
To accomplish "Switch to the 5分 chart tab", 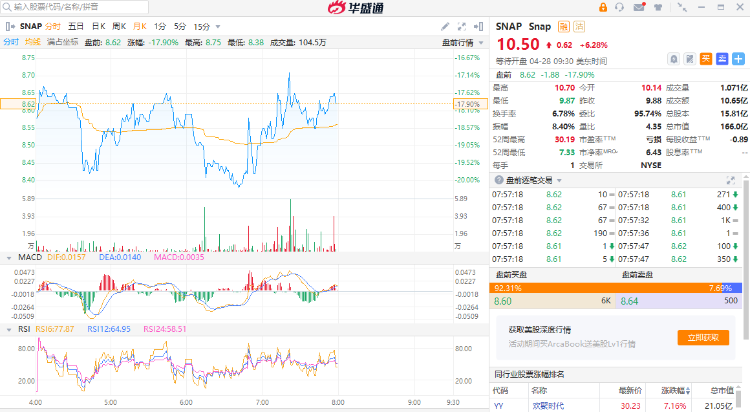I will click(x=180, y=26).
